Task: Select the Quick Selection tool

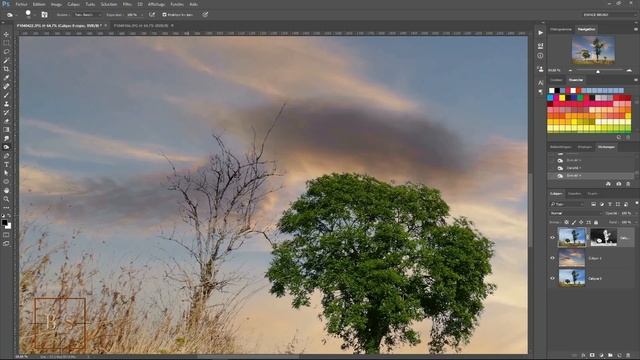Action: point(6,60)
